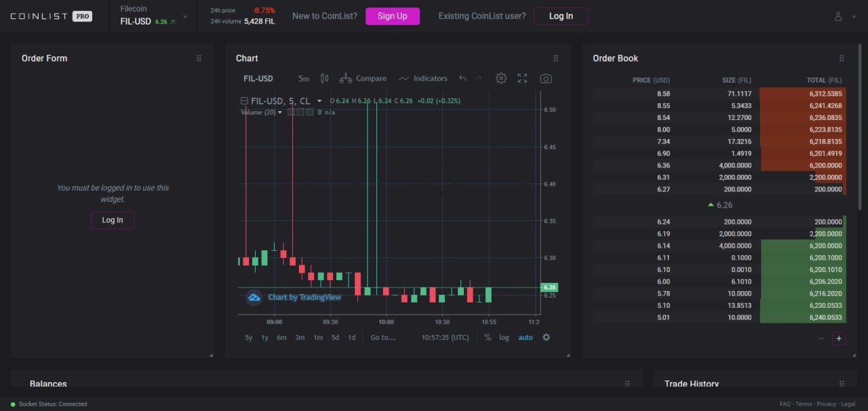Toggle auto scale on chart

(526, 337)
